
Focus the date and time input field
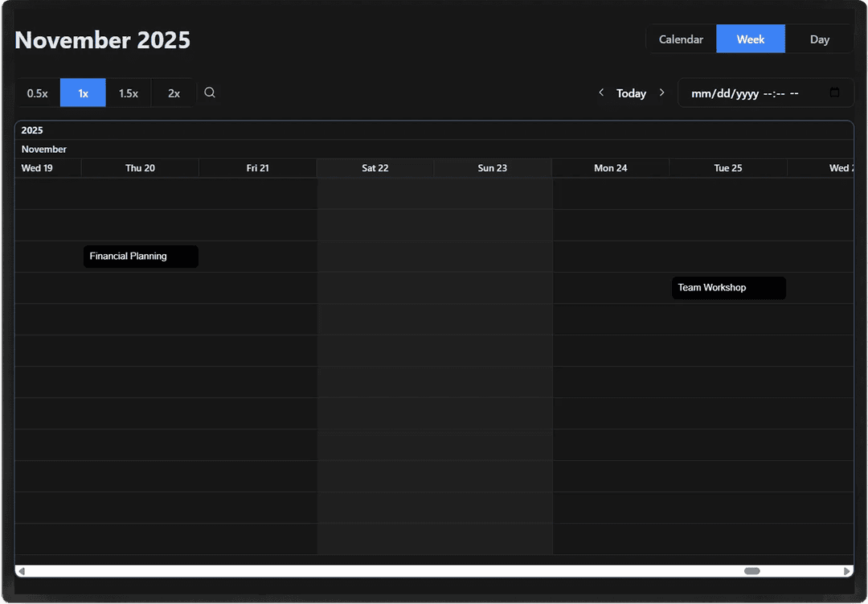click(747, 93)
